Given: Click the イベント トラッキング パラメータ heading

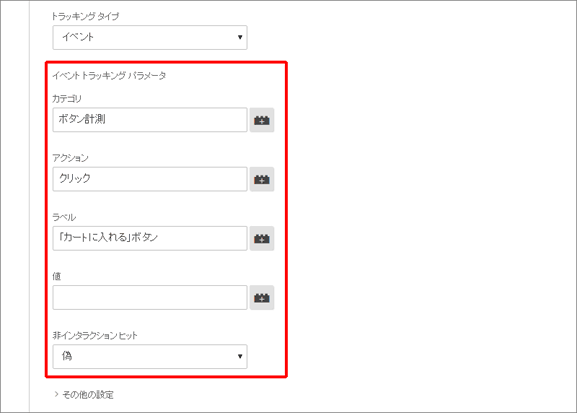Looking at the screenshot, I should (109, 75).
